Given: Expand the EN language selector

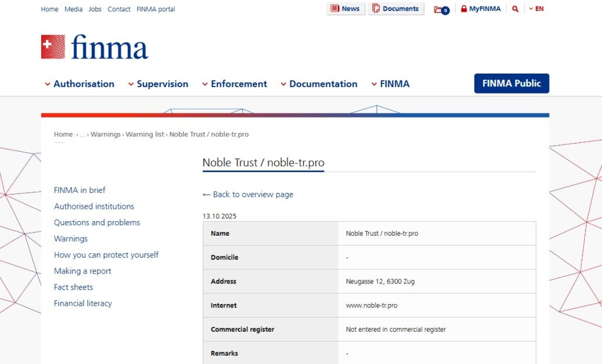Looking at the screenshot, I should point(536,9).
